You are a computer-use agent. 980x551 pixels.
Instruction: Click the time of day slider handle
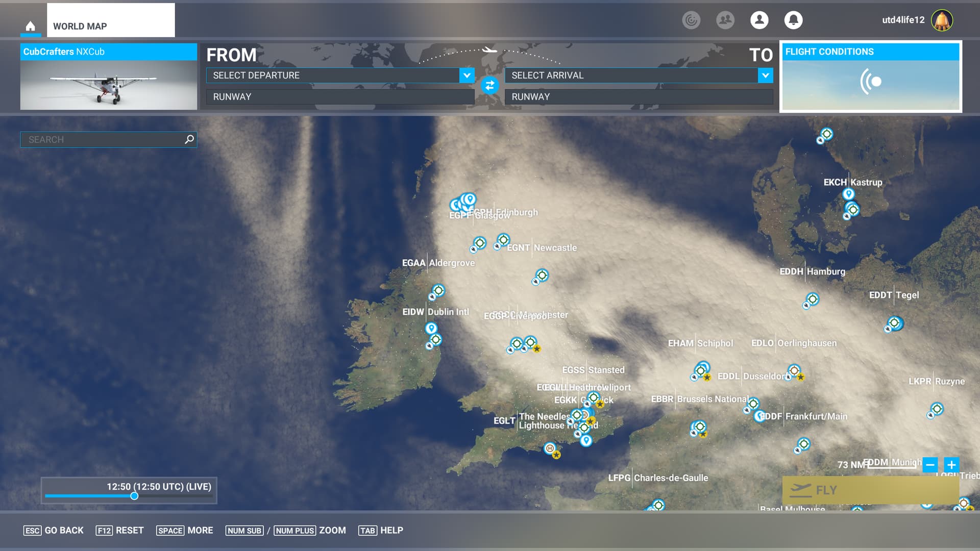(x=134, y=496)
